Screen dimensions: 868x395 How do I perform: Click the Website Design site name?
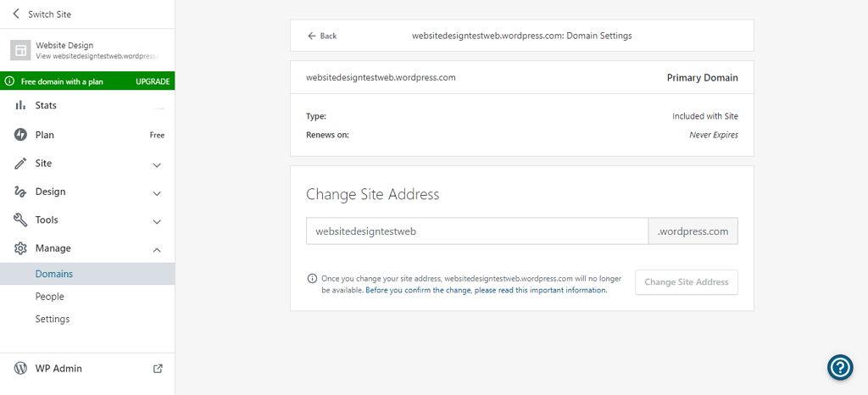pyautogui.click(x=64, y=46)
